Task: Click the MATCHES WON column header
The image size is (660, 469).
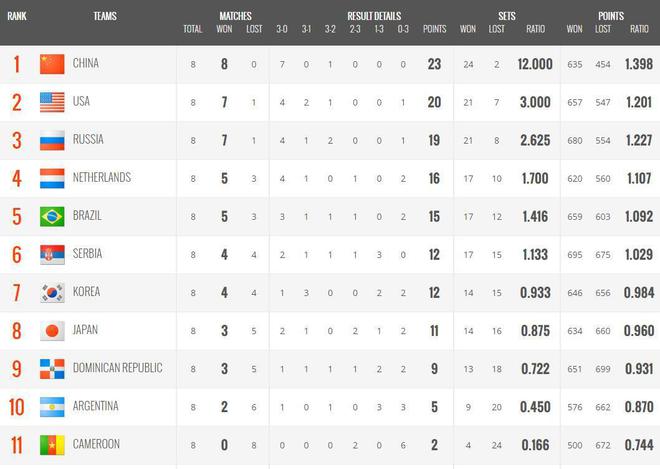Action: pos(224,29)
